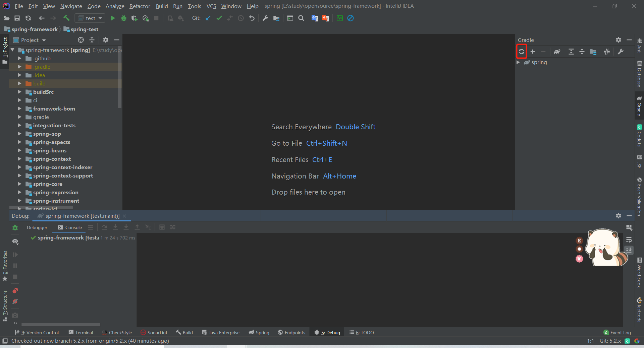The image size is (644, 348).
Task: Open the Endpoints tool window
Action: (291, 333)
